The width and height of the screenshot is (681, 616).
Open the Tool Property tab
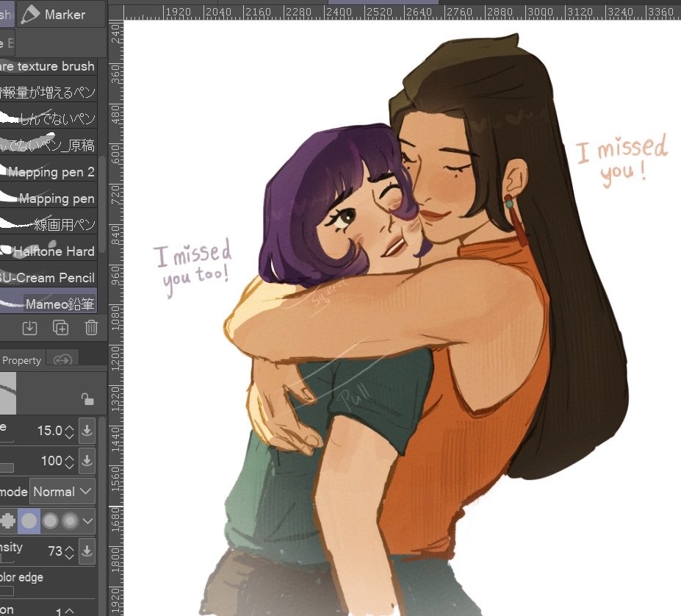pyautogui.click(x=22, y=360)
